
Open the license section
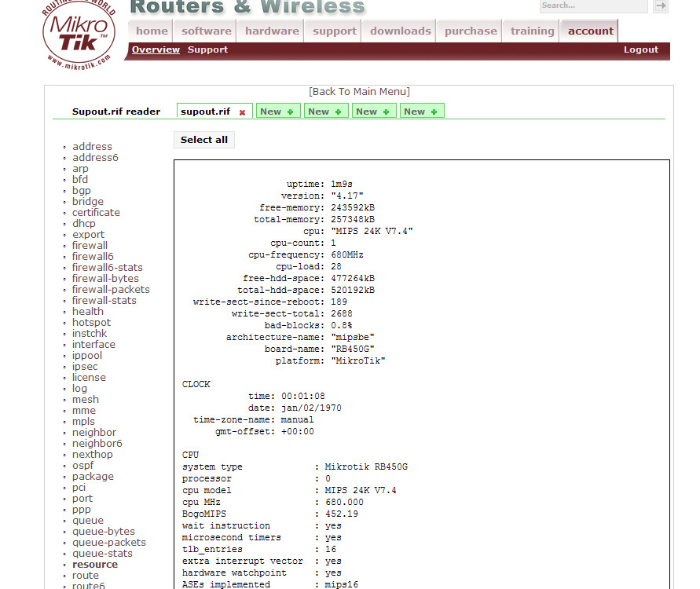(x=90, y=378)
